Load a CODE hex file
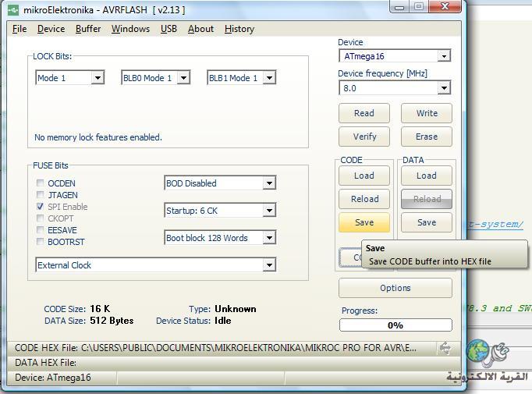Image resolution: width=532 pixels, height=394 pixels. (x=364, y=176)
